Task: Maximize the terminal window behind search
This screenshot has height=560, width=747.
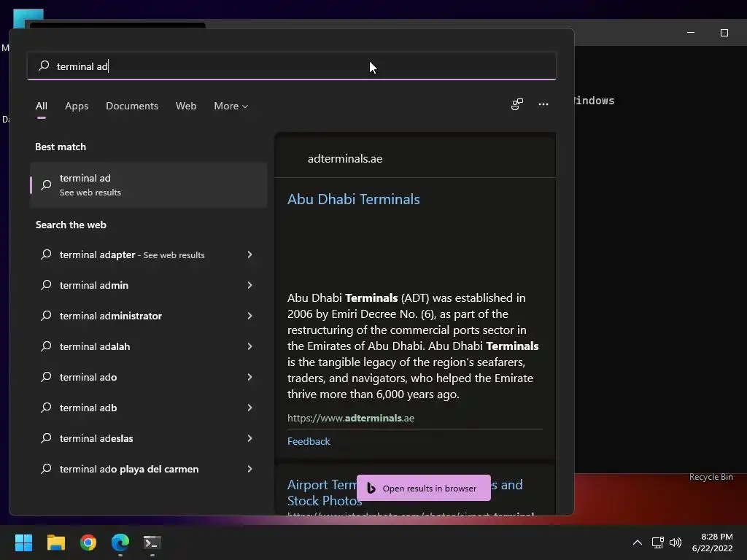Action: pos(724,33)
